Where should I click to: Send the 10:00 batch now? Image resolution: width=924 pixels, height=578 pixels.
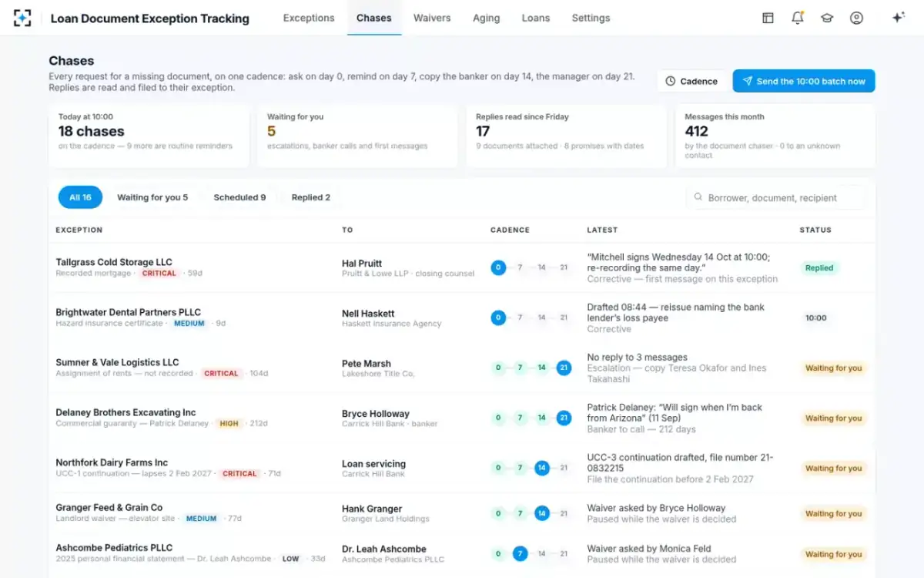coord(804,81)
